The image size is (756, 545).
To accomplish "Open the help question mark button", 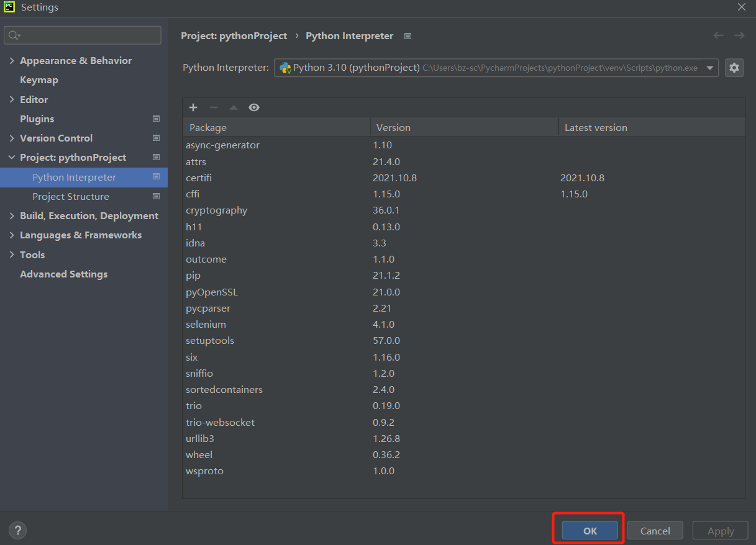I will (x=18, y=531).
